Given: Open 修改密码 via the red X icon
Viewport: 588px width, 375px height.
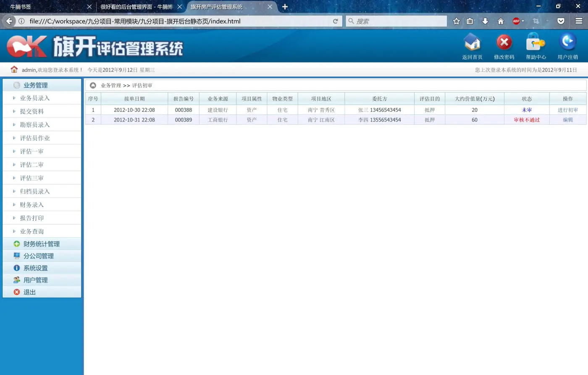Looking at the screenshot, I should coord(504,42).
